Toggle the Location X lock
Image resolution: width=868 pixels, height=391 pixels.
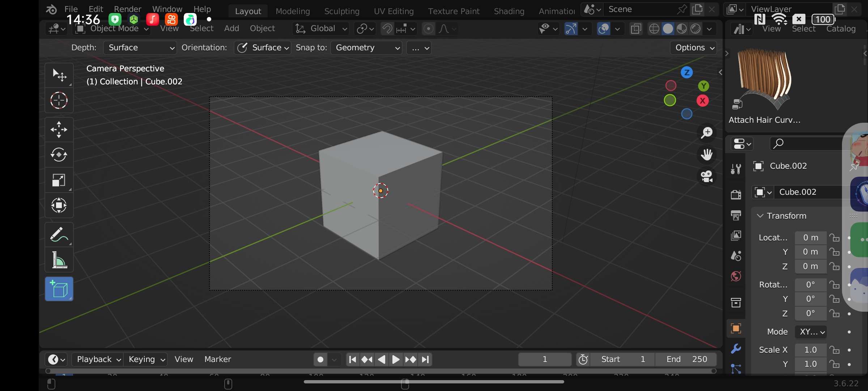pos(834,237)
